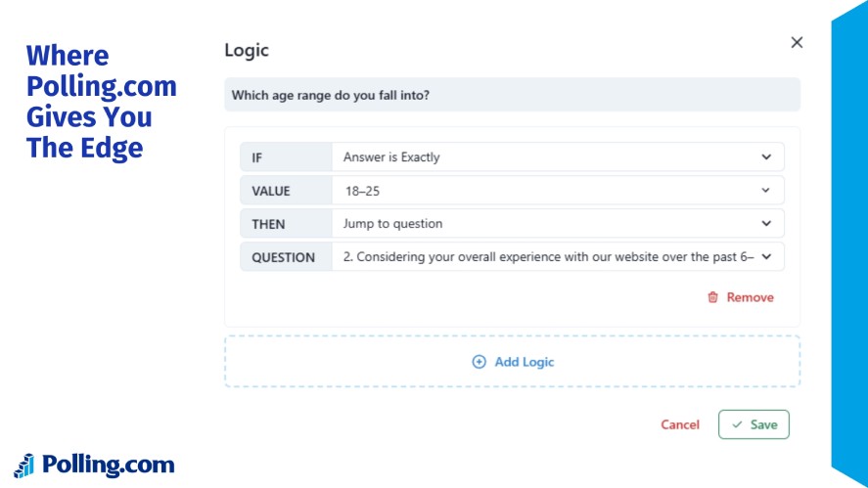
Task: Click the Remove button
Action: [x=741, y=297]
